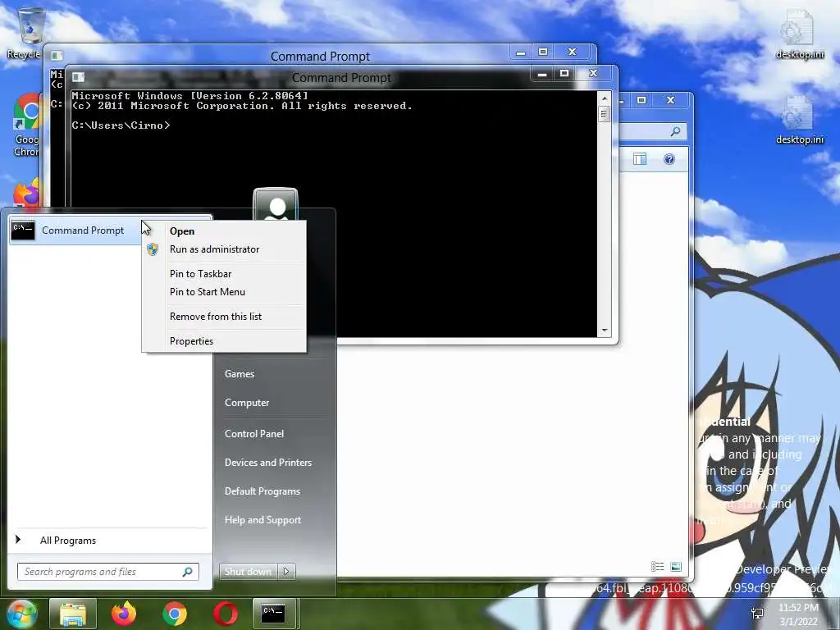The image size is (840, 630).
Task: Close the Explorer window behind
Action: click(670, 100)
